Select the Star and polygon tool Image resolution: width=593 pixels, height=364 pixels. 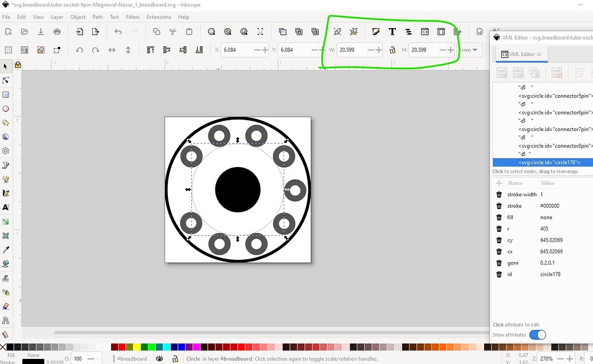(6, 122)
